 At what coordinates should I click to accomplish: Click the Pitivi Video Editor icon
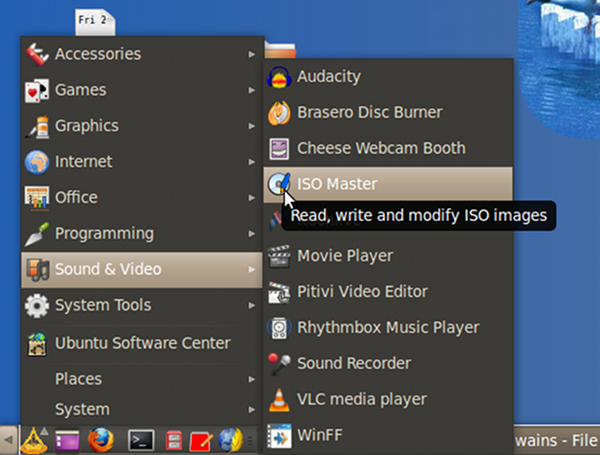(x=279, y=292)
